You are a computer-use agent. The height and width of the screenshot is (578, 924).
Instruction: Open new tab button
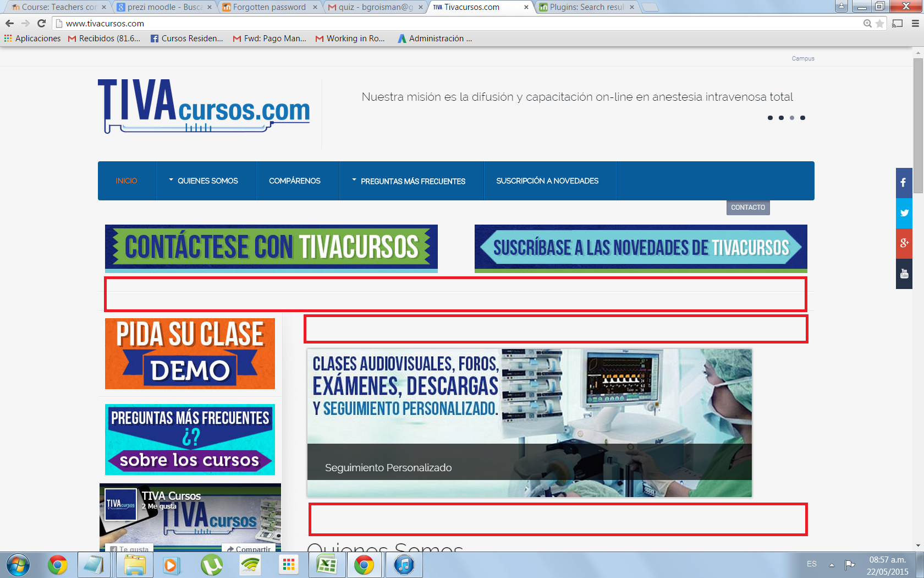650,7
